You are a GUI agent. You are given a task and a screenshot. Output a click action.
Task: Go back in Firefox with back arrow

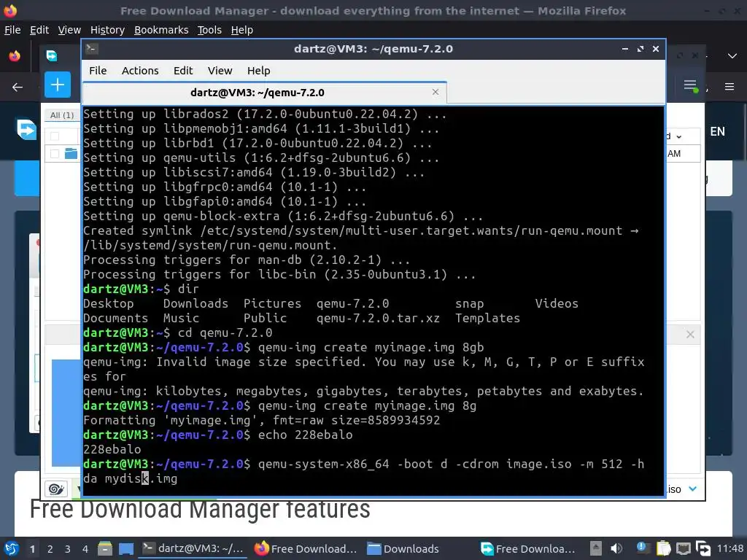click(18, 87)
